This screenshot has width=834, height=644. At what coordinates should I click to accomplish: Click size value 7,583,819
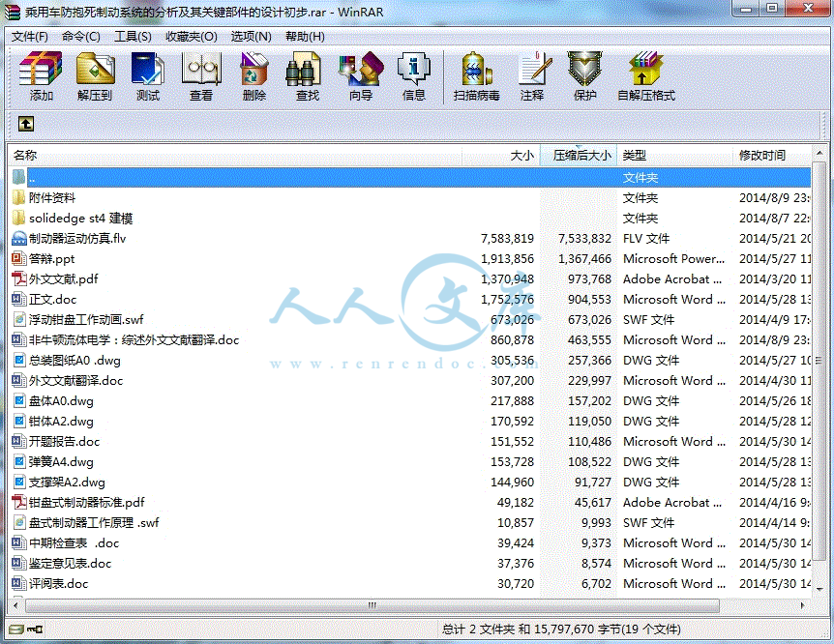[507, 239]
